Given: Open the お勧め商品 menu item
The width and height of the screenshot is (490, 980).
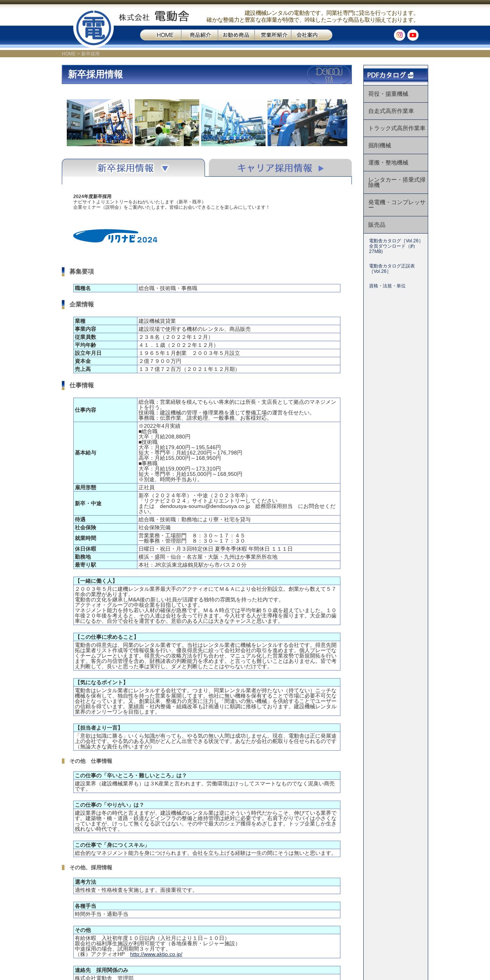Looking at the screenshot, I should [236, 35].
